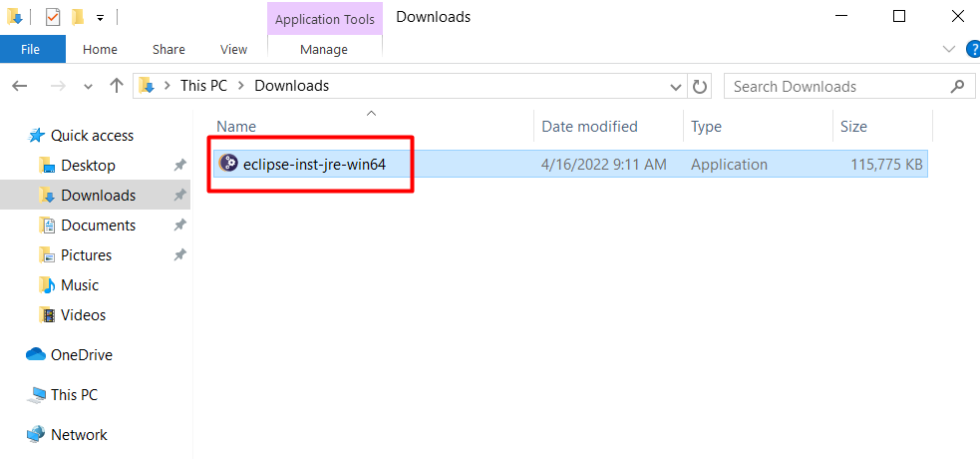Image resolution: width=980 pixels, height=459 pixels.
Task: Navigate up one level with the up arrow
Action: click(x=116, y=86)
